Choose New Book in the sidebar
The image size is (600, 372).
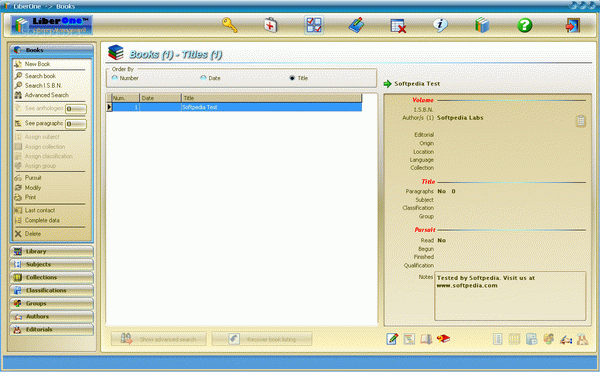[x=37, y=64]
